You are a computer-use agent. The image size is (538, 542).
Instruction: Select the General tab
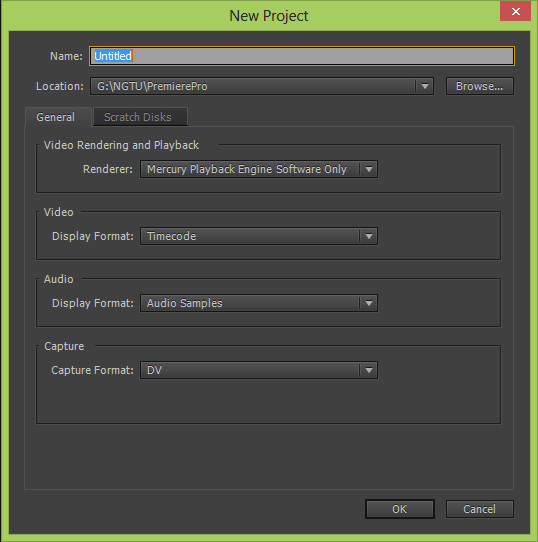pos(58,117)
